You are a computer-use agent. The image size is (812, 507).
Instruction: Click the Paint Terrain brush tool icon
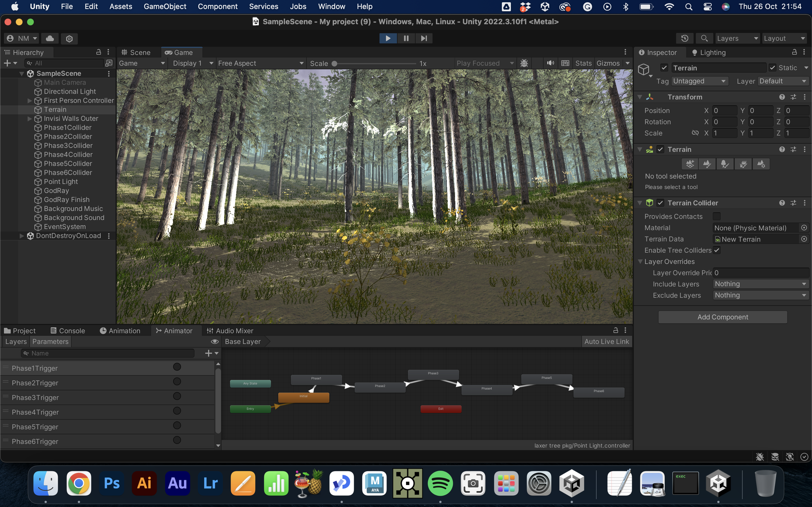point(707,164)
